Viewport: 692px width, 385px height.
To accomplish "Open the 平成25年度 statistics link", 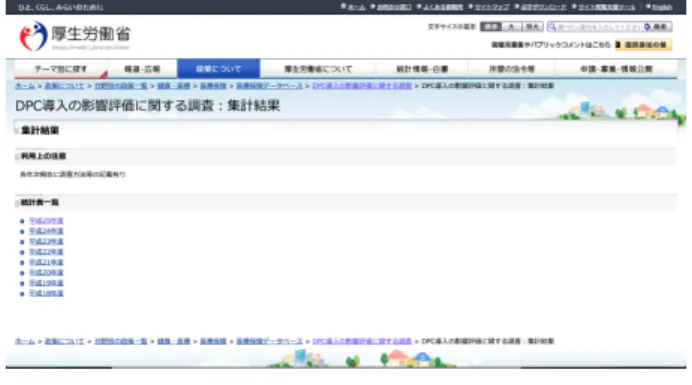I will 46,221.
